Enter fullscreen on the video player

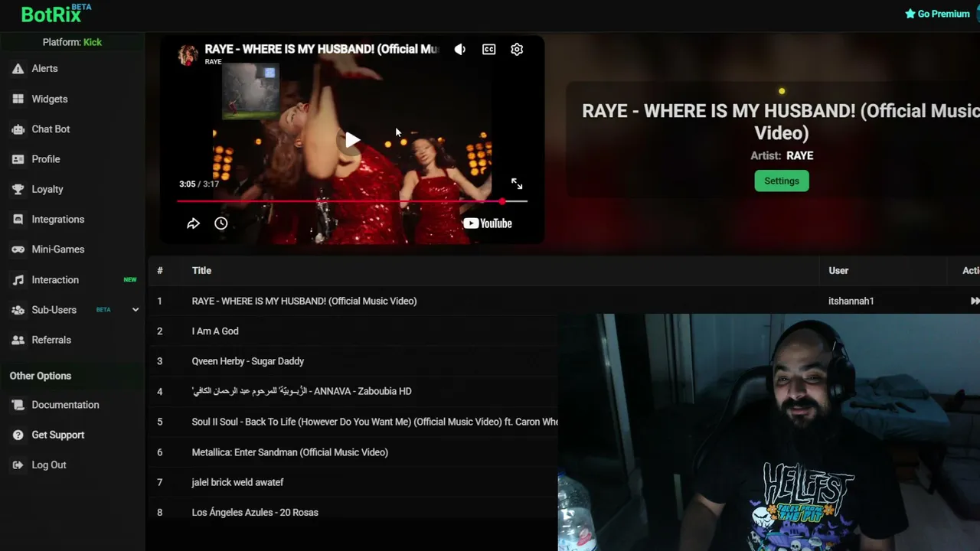click(517, 184)
